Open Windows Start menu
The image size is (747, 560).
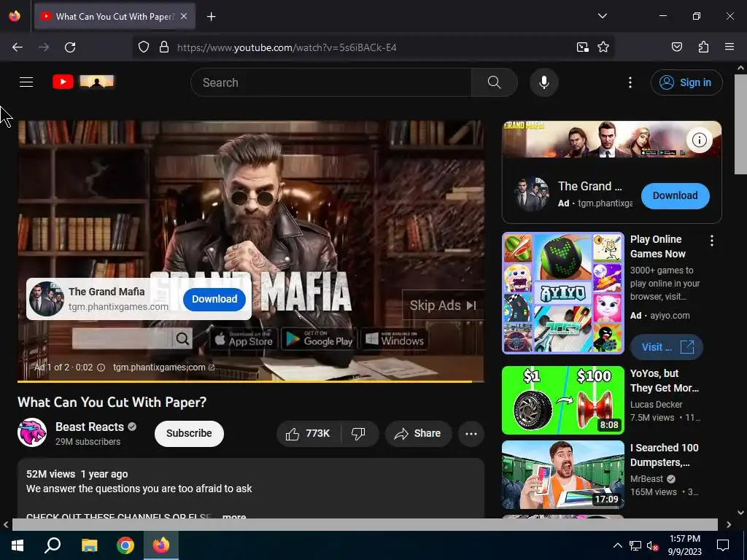[x=18, y=545]
